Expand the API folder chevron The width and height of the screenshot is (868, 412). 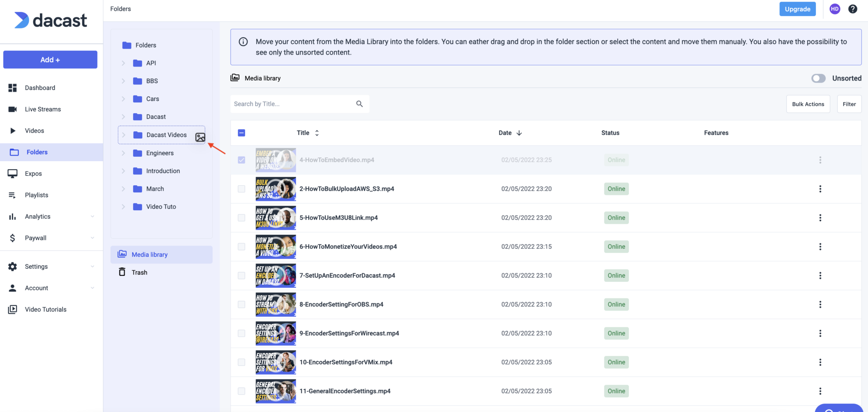[123, 63]
